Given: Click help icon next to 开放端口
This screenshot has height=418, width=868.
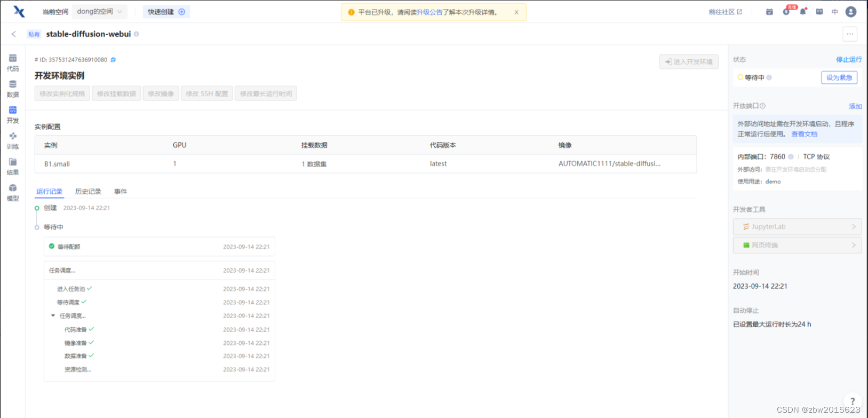Looking at the screenshot, I should pyautogui.click(x=763, y=106).
